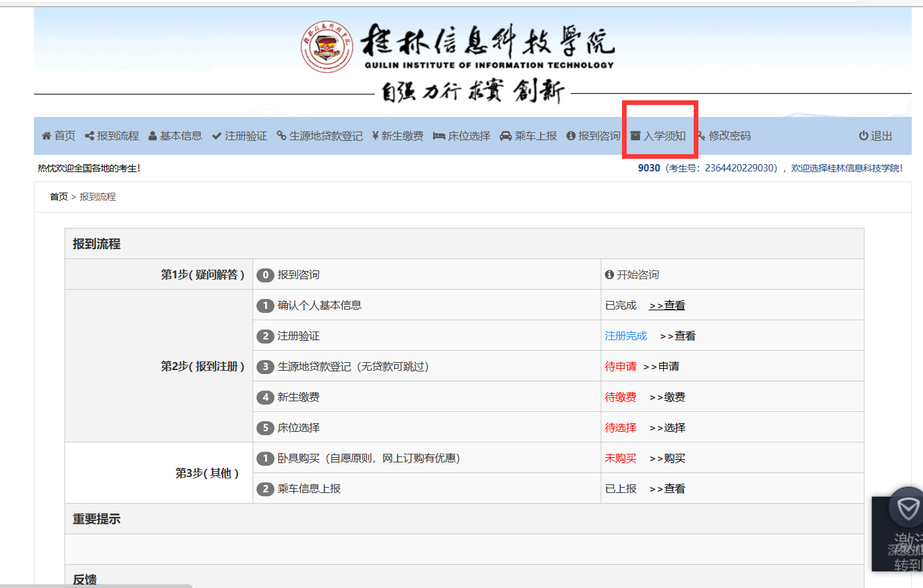
Task: Click the person icon beside 基本信息
Action: click(152, 136)
